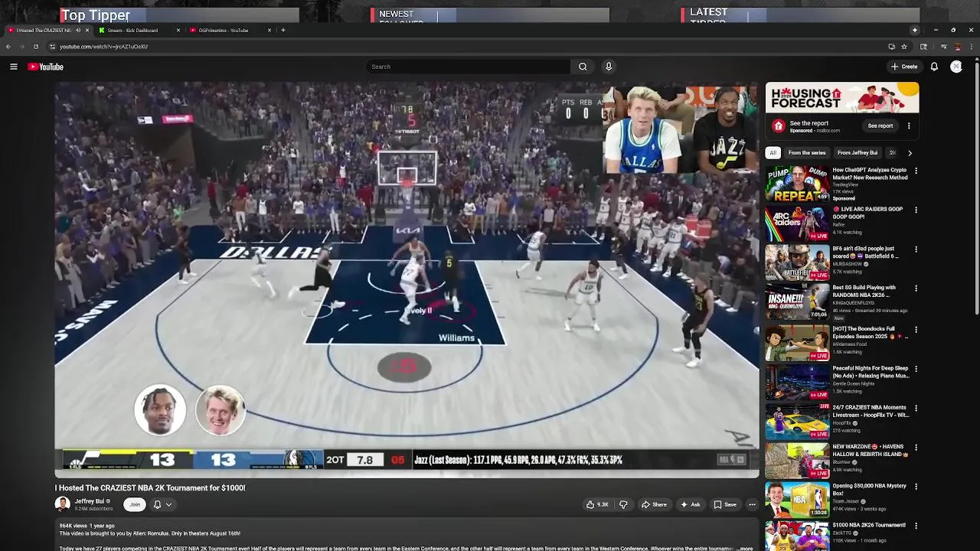Open options for Best SG Build video
Screen dimensions: 980x551
(x=916, y=288)
